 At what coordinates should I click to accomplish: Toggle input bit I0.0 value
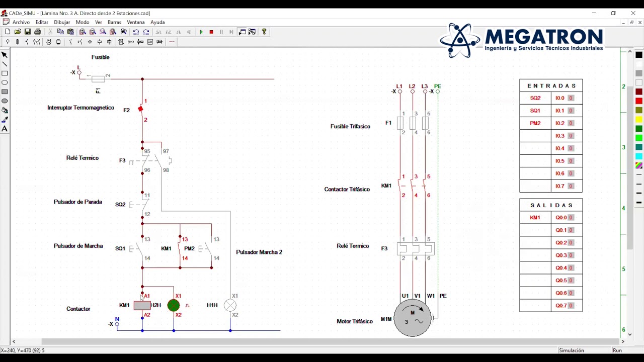pos(571,98)
